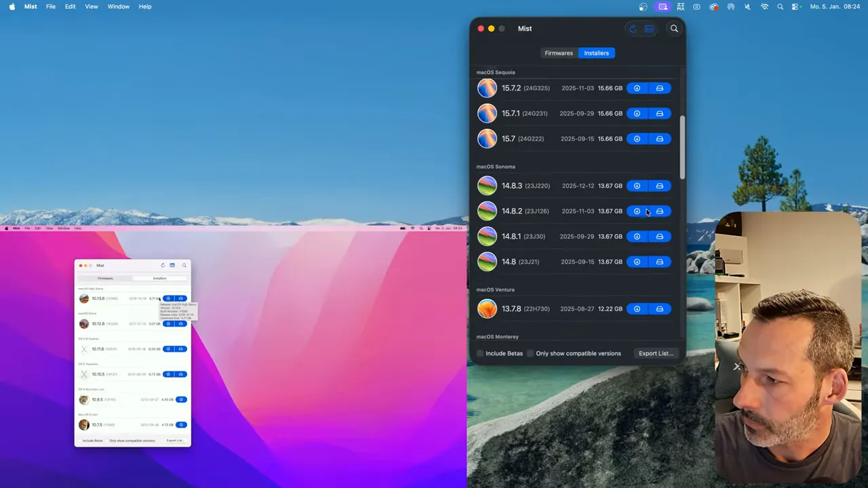Create a bootable disk for Sonoma 14.8.3
The image size is (868, 488).
pyautogui.click(x=659, y=186)
